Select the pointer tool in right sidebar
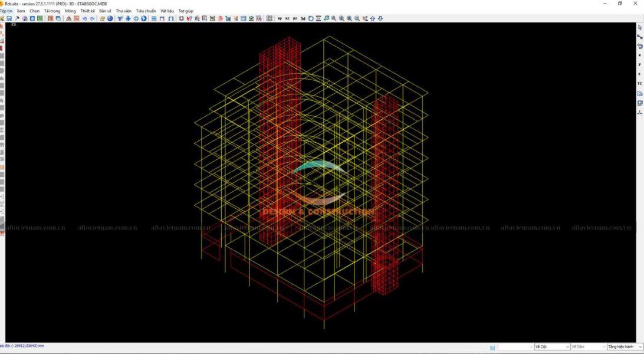The width and height of the screenshot is (644, 354). (640, 27)
